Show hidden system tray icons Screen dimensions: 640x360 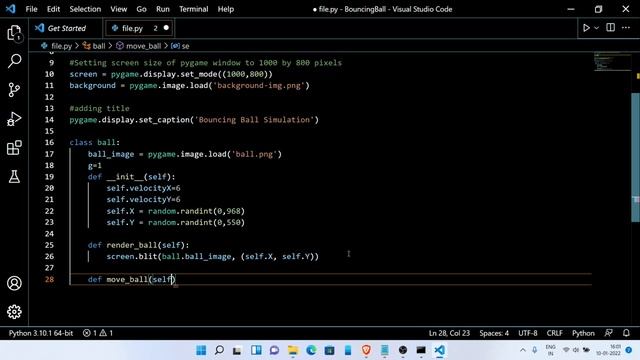pyautogui.click(x=523, y=350)
